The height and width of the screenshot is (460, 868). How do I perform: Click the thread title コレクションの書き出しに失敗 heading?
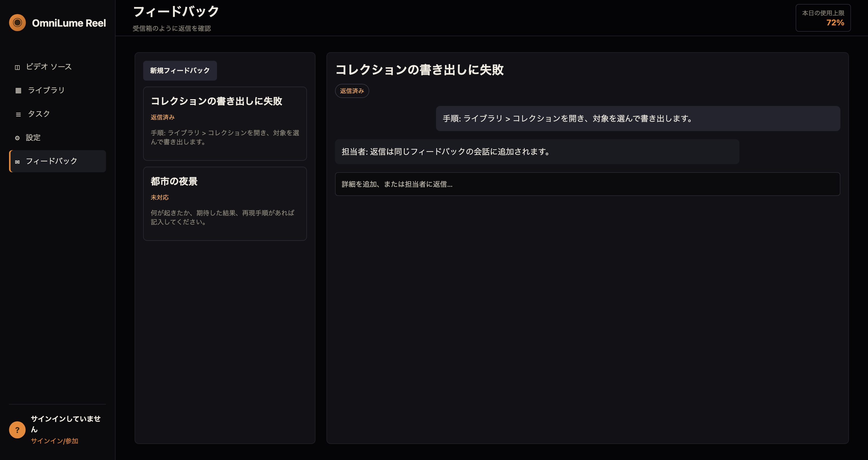click(419, 70)
